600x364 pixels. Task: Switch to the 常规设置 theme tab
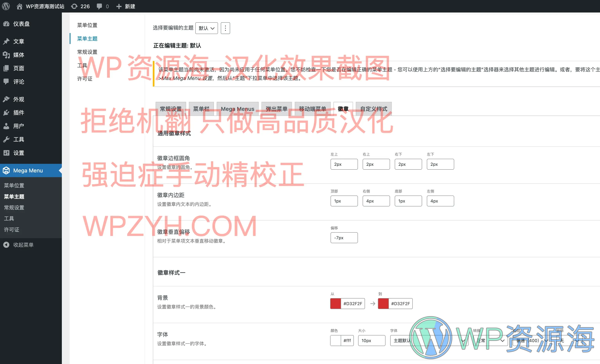171,109
